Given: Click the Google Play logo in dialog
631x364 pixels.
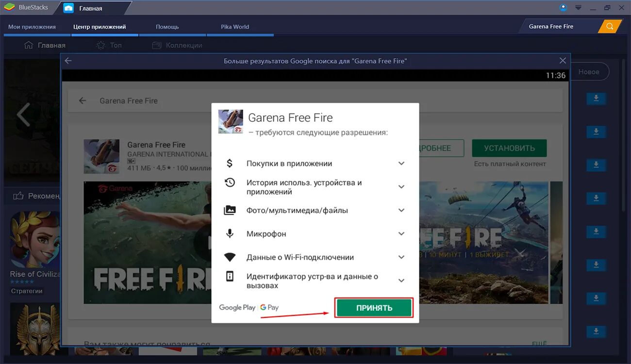Looking at the screenshot, I should click(x=237, y=307).
